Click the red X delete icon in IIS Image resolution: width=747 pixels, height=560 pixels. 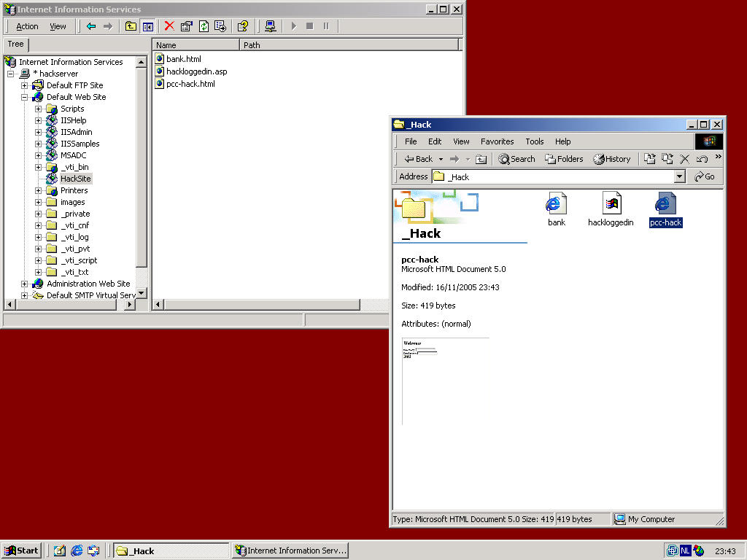[169, 26]
